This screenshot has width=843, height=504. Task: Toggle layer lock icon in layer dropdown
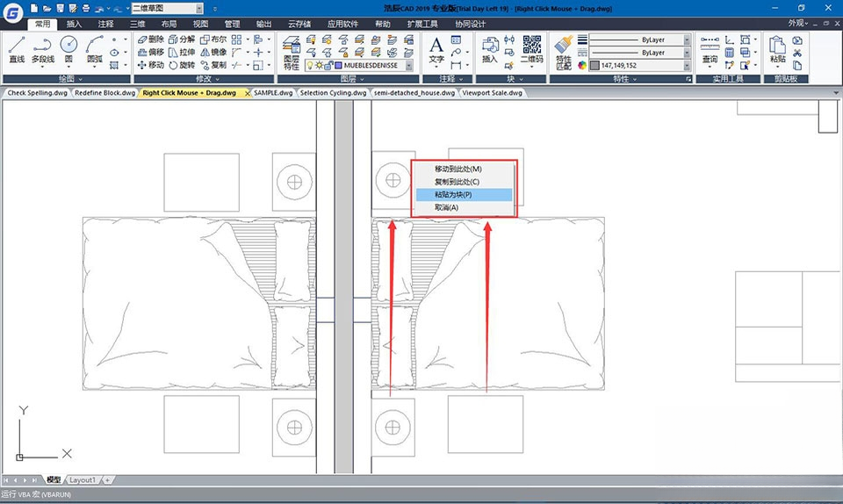[x=328, y=66]
